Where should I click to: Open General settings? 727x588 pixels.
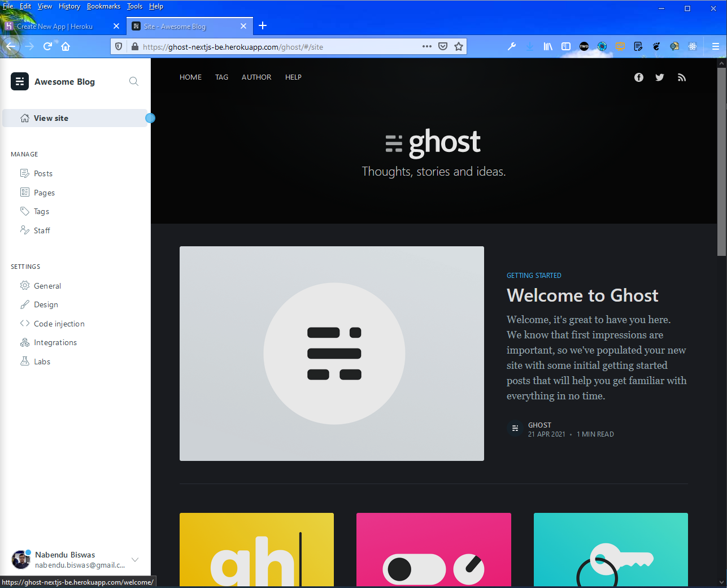pyautogui.click(x=47, y=286)
